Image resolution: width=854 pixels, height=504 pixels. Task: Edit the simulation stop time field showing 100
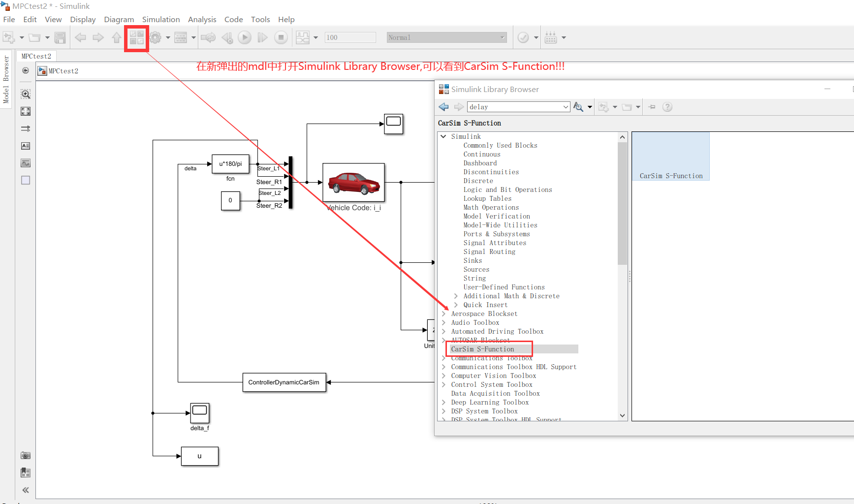point(349,37)
